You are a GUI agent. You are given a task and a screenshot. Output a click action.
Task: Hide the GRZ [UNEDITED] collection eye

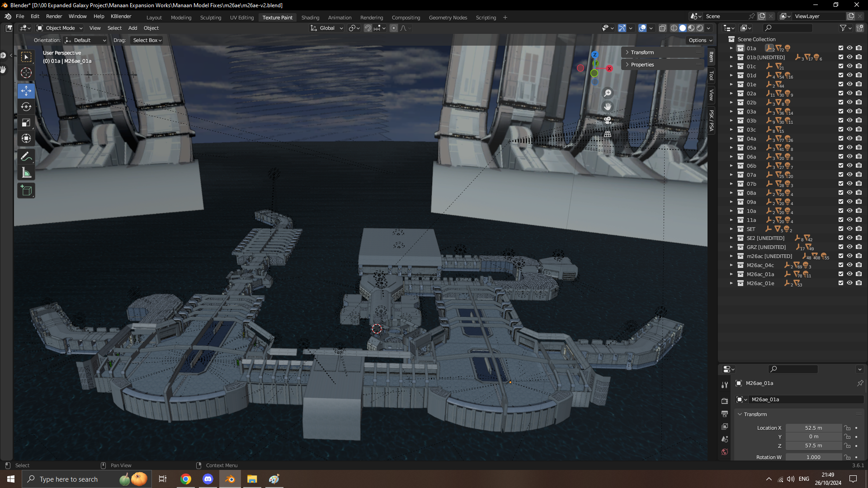coord(850,247)
